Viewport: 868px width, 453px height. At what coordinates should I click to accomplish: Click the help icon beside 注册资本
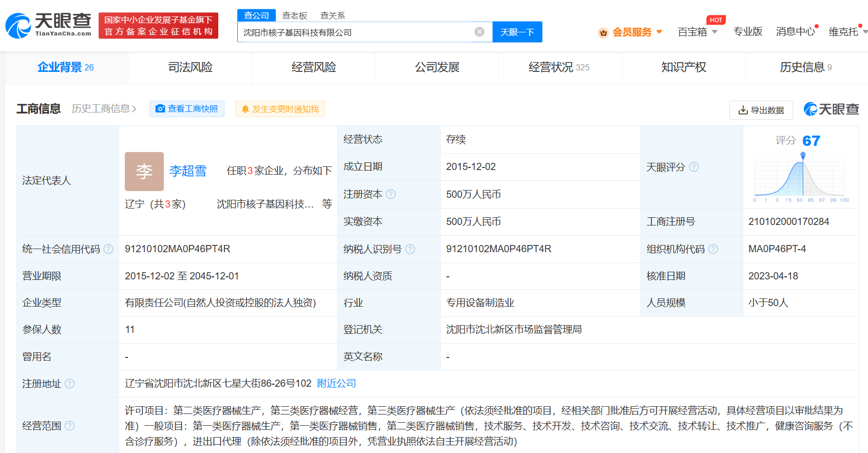coord(391,194)
